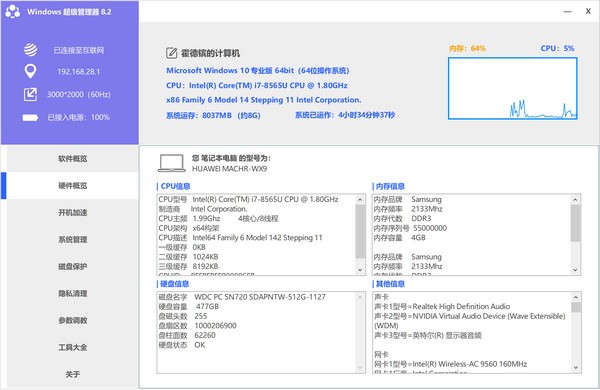Click the 内存代数 DDR3 row
This screenshot has width=600, height=390.
pos(402,219)
